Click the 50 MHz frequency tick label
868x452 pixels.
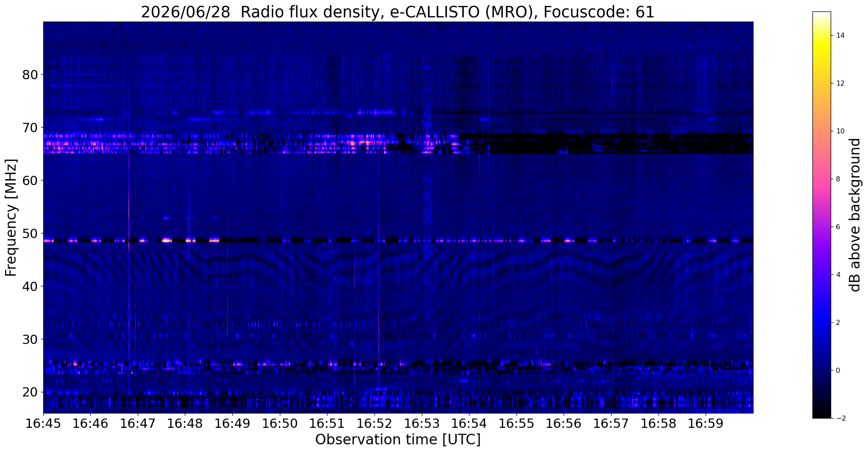point(30,233)
